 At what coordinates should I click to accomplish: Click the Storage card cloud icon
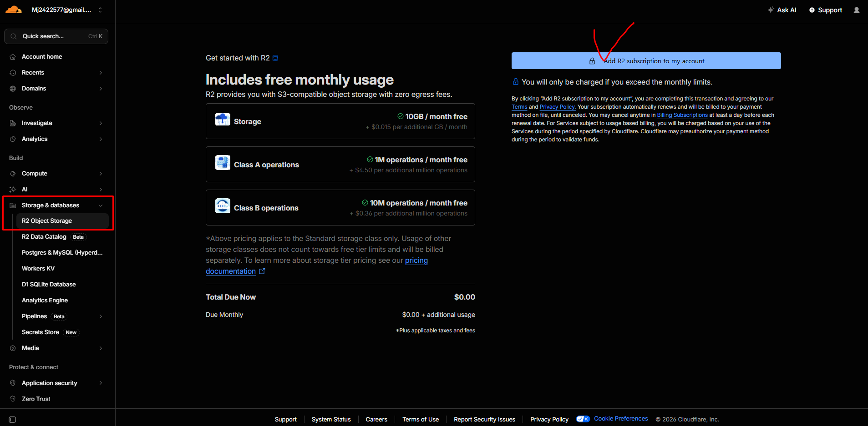point(223,120)
